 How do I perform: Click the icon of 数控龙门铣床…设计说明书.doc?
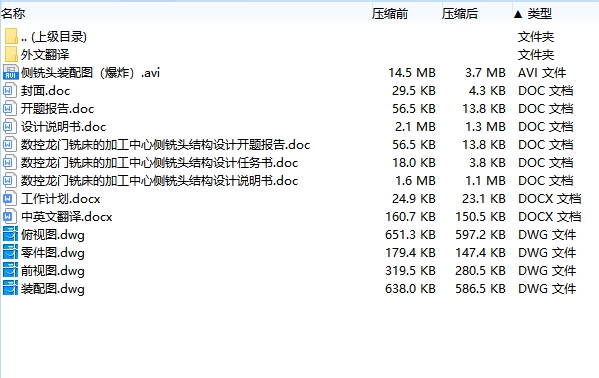click(11, 180)
